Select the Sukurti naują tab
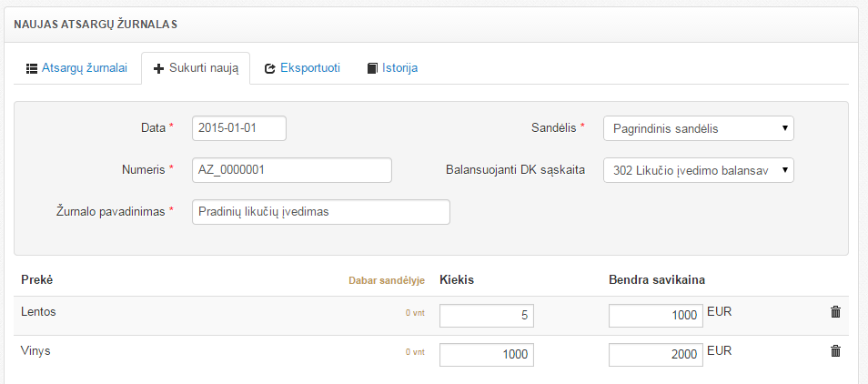 tap(203, 68)
